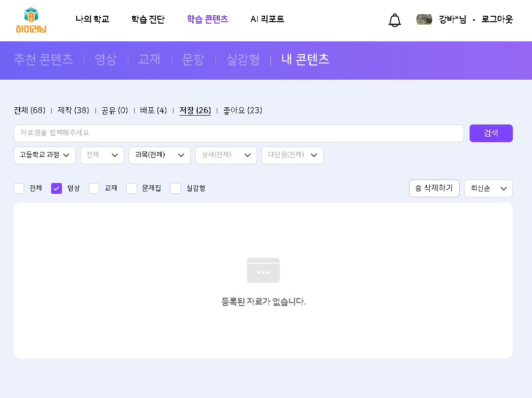Check the 전체 checkbox
Viewport: 532px width, 398px height.
tap(19, 188)
